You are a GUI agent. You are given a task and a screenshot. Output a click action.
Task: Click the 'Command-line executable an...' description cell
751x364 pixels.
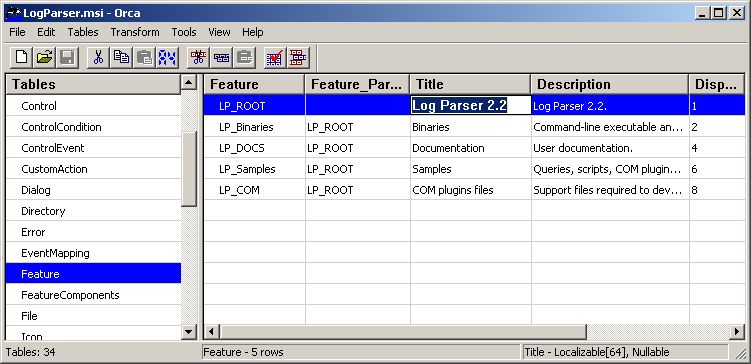610,127
